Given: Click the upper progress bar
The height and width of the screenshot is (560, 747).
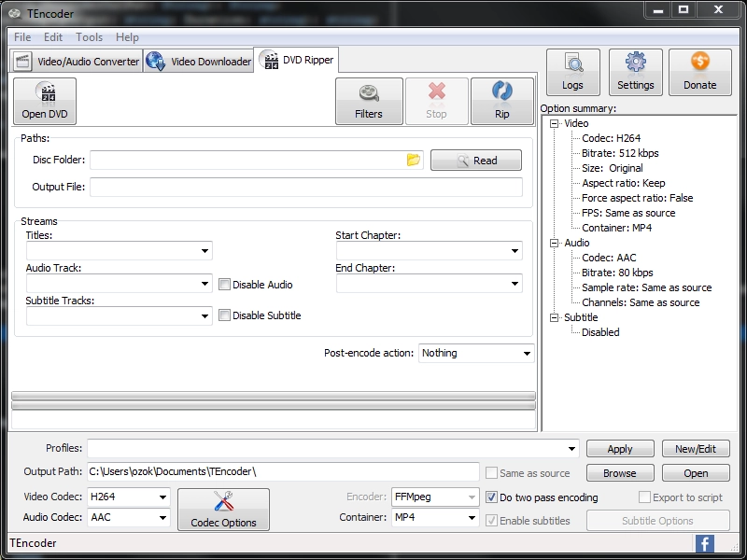Looking at the screenshot, I should [x=274, y=396].
